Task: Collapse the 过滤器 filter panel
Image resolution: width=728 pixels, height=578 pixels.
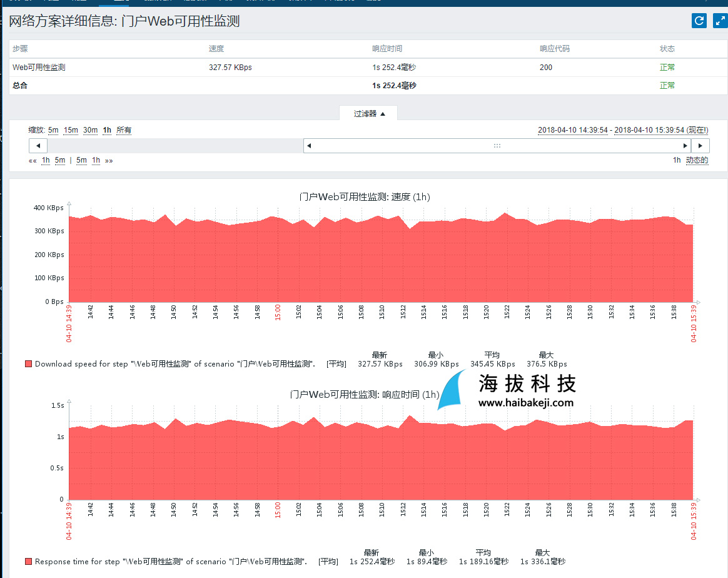Action: [369, 114]
